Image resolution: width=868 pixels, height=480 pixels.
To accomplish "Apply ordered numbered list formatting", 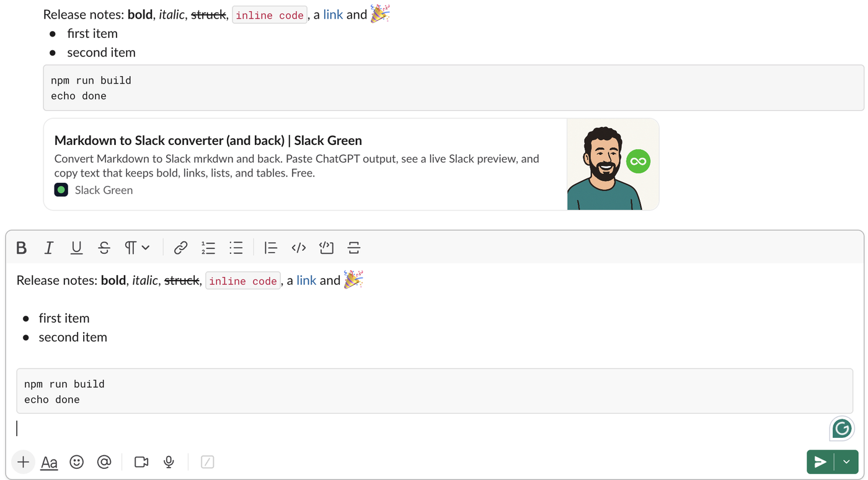I will 208,248.
